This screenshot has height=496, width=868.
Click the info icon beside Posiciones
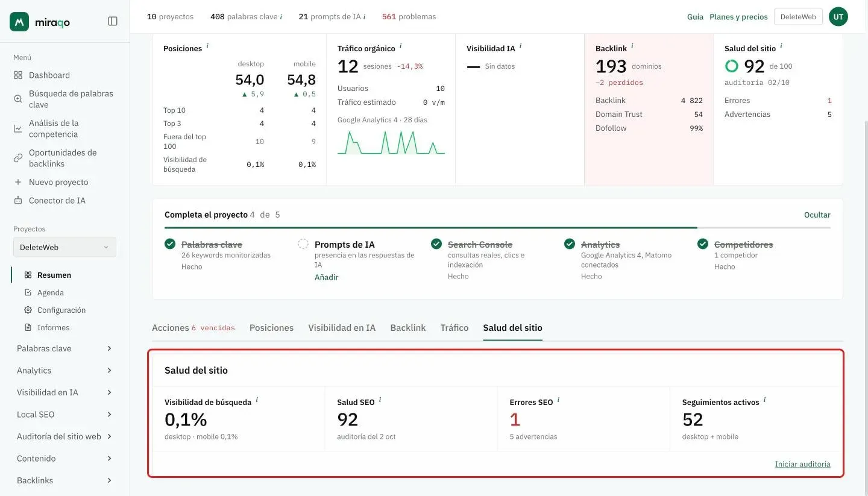[x=207, y=46]
